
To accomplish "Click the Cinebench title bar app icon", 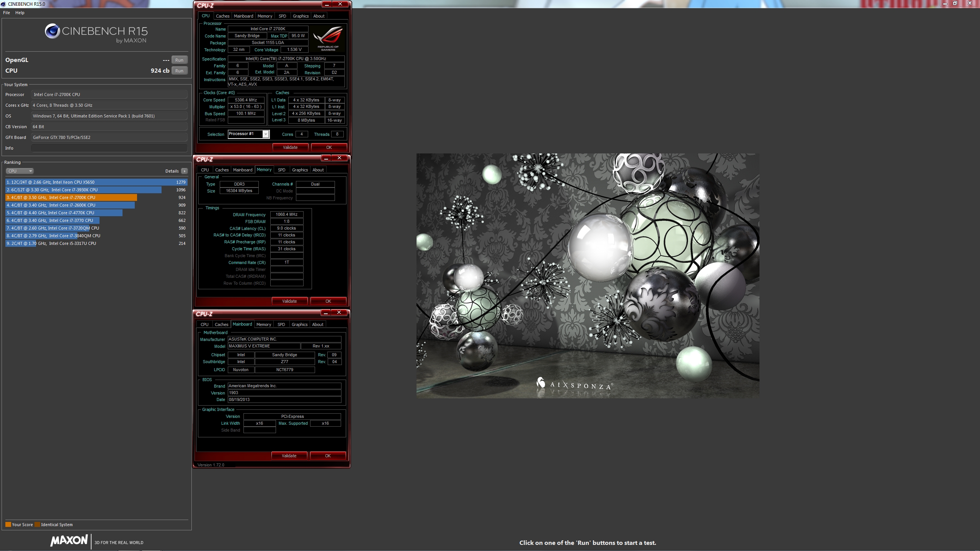I will point(3,4).
